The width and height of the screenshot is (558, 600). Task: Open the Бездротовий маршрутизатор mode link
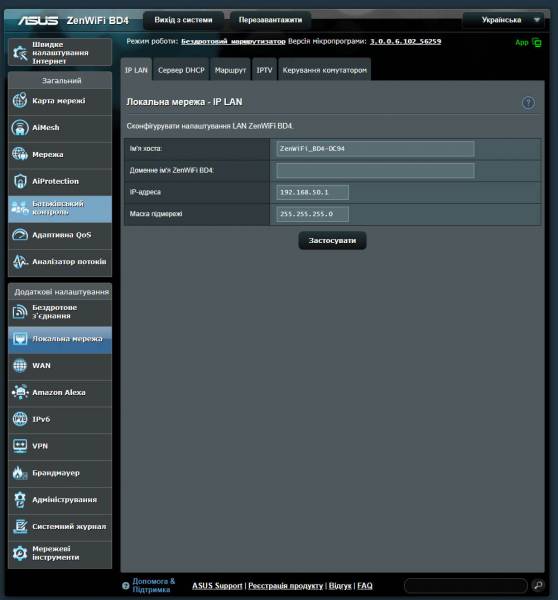tap(233, 41)
